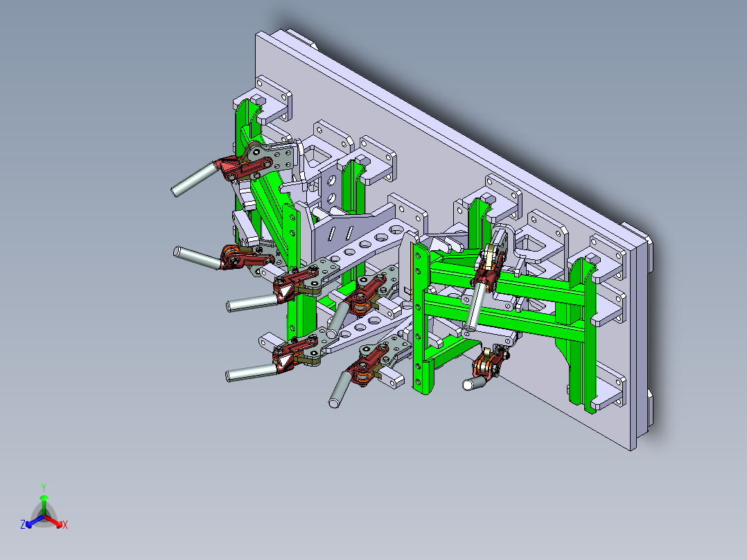
Task: Pick the long vertical clamp handle on right
Action: tap(475, 306)
